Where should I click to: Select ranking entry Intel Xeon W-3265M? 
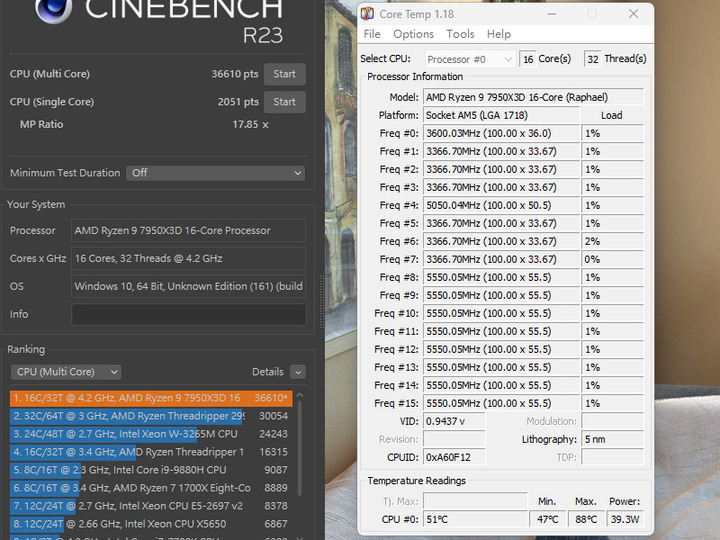(151, 434)
